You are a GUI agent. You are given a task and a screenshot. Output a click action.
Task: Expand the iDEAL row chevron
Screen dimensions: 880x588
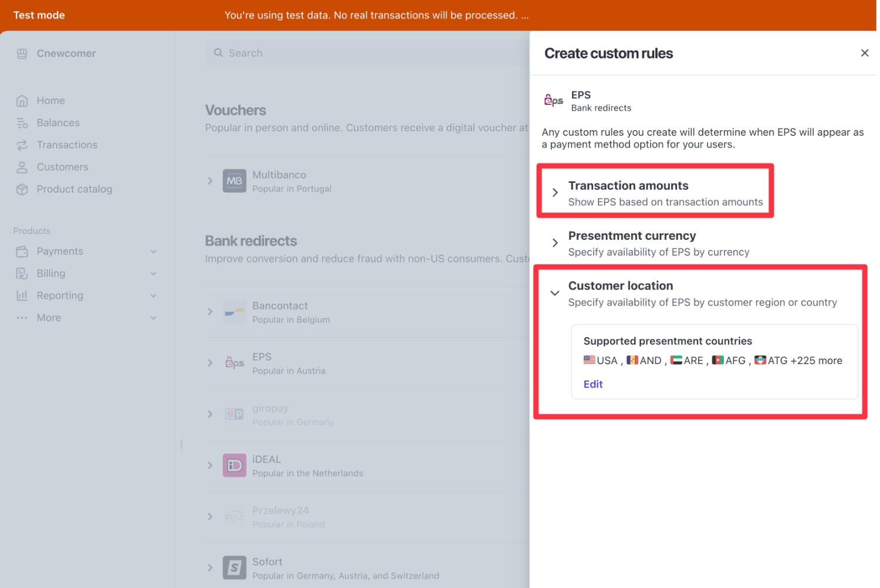click(210, 465)
